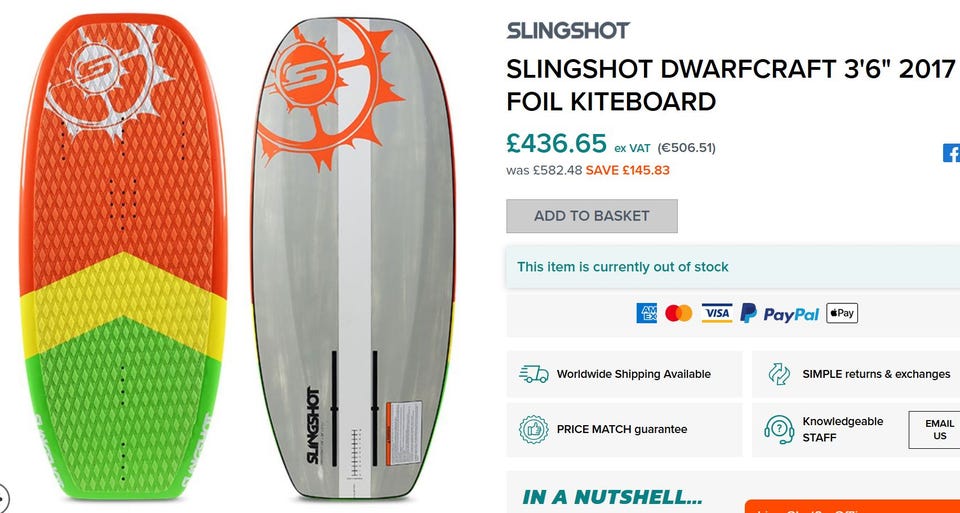Click the Mastercard payment icon

(678, 313)
